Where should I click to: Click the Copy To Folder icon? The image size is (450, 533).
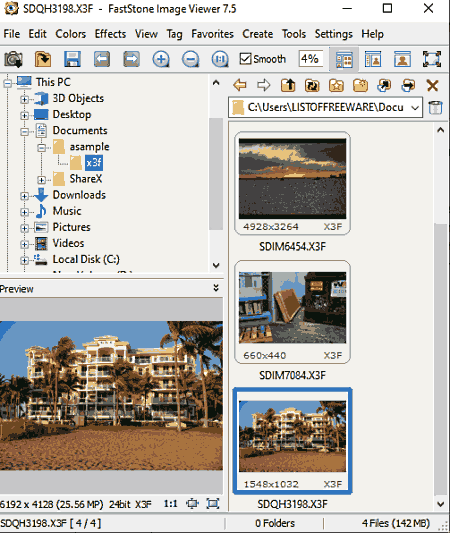[x=384, y=85]
